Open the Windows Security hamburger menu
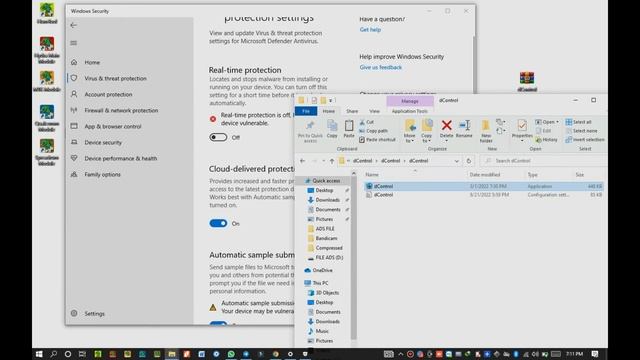The width and height of the screenshot is (640, 360). tap(73, 43)
